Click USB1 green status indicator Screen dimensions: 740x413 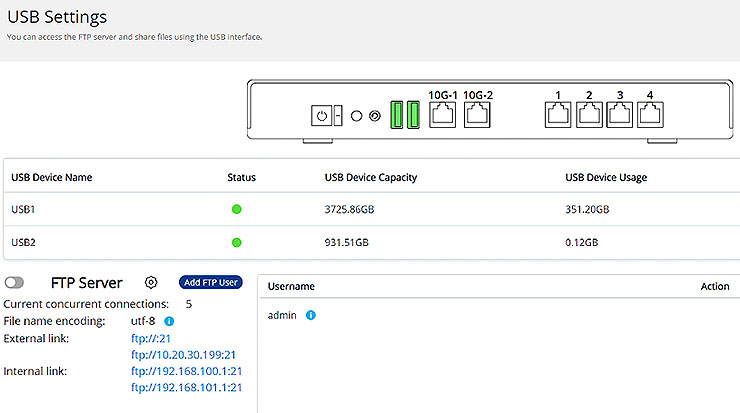[x=237, y=209]
